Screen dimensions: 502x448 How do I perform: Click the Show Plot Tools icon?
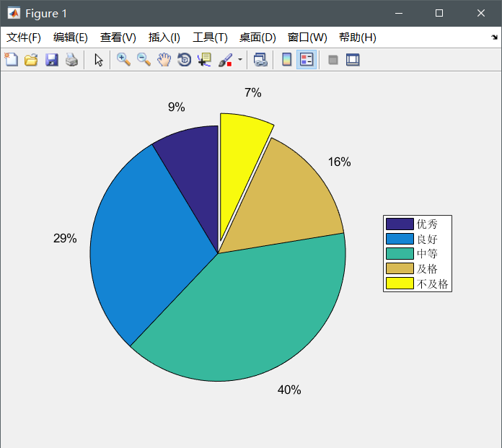coord(353,60)
